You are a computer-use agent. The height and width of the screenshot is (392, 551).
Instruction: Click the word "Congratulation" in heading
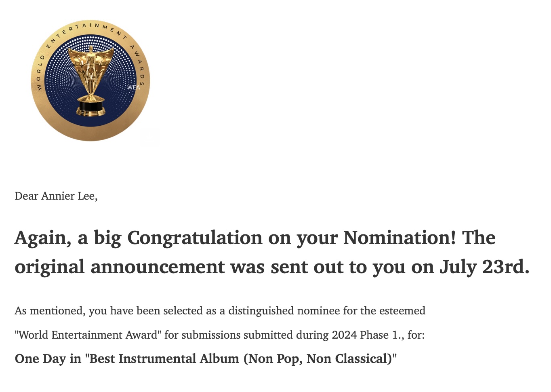195,238
